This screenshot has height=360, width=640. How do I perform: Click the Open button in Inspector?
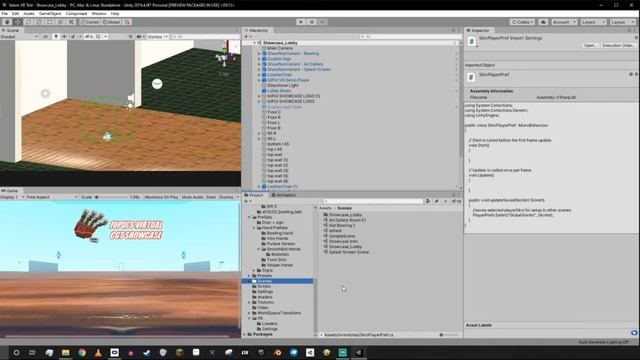(590, 45)
